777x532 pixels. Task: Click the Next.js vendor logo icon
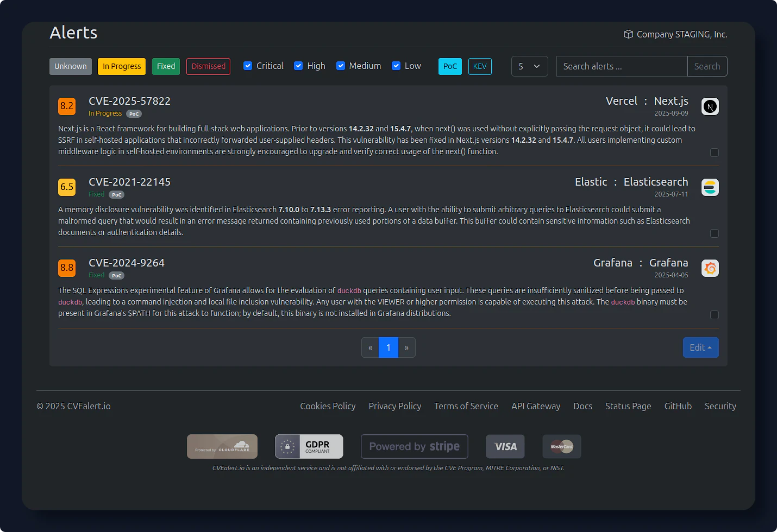pos(710,106)
